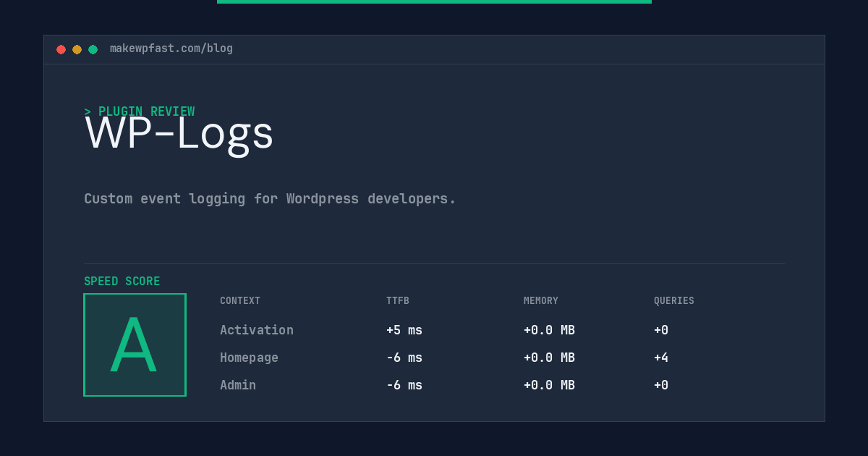Click the grade A score badge
The height and width of the screenshot is (456, 868).
[x=135, y=345]
